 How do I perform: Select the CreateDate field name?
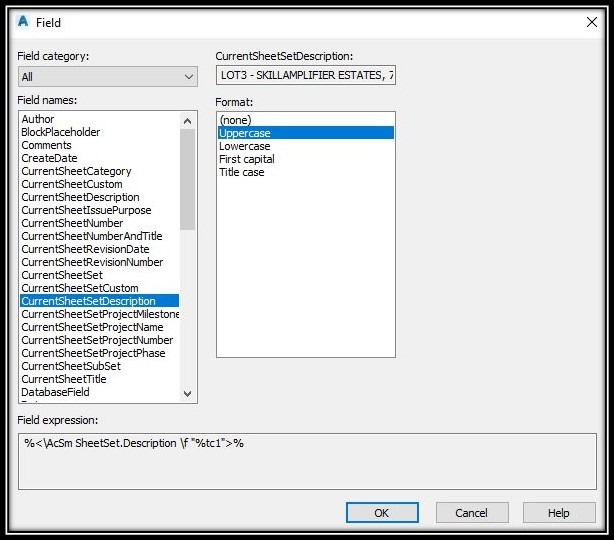[99, 158]
